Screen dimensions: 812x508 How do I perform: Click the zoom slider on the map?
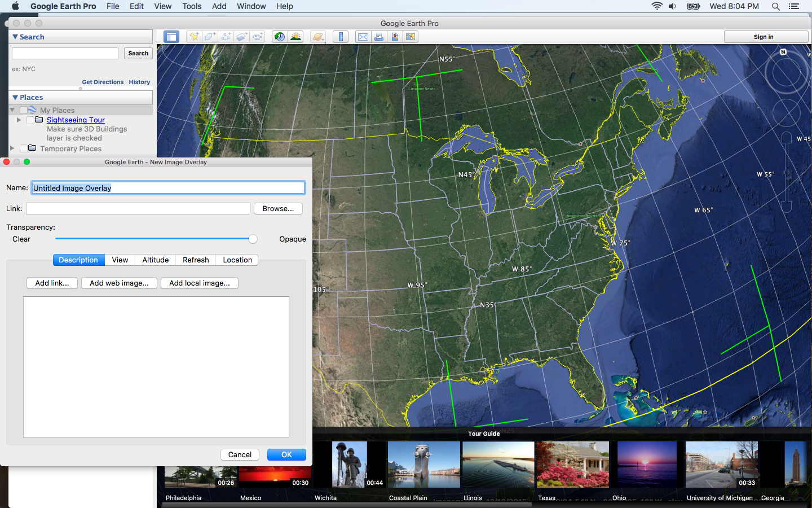pyautogui.click(x=787, y=172)
